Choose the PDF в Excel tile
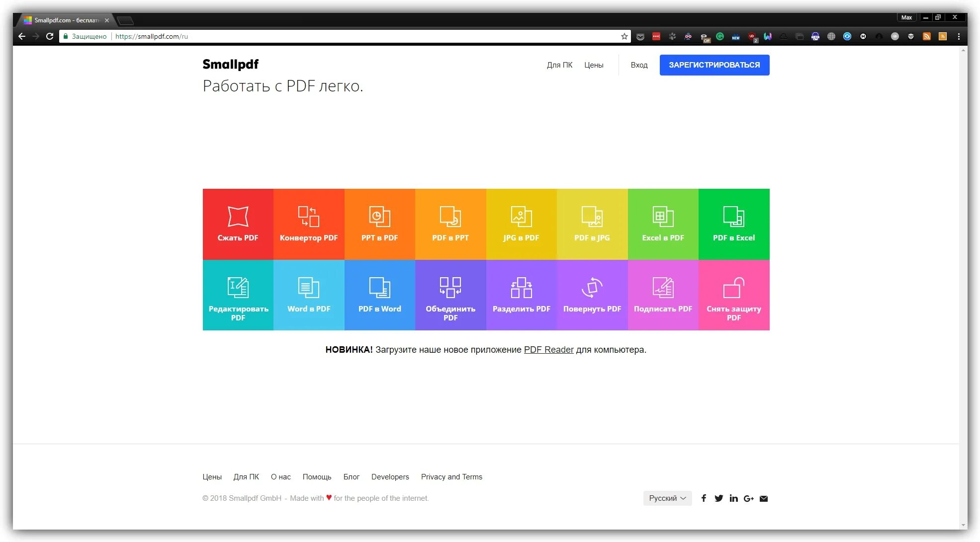 734,224
